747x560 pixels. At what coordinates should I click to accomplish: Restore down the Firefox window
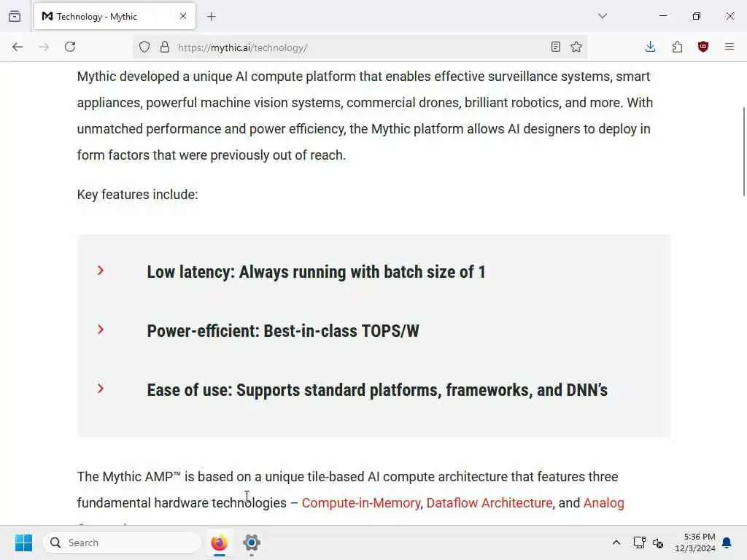(x=697, y=16)
